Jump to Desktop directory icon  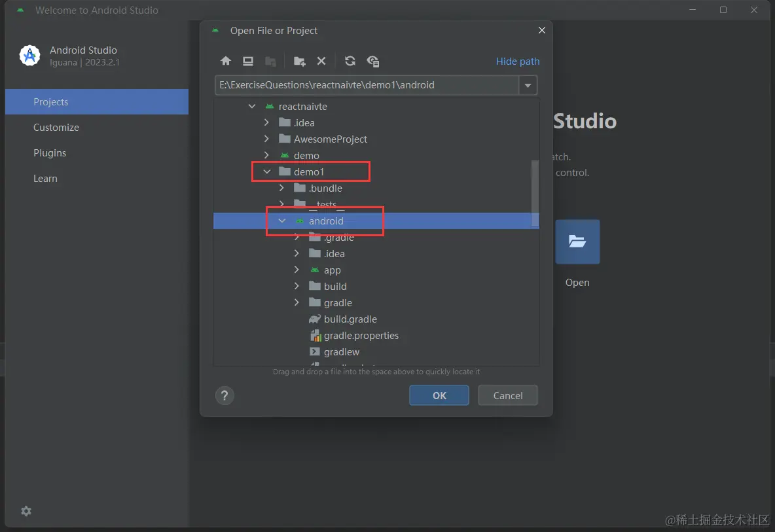point(248,61)
